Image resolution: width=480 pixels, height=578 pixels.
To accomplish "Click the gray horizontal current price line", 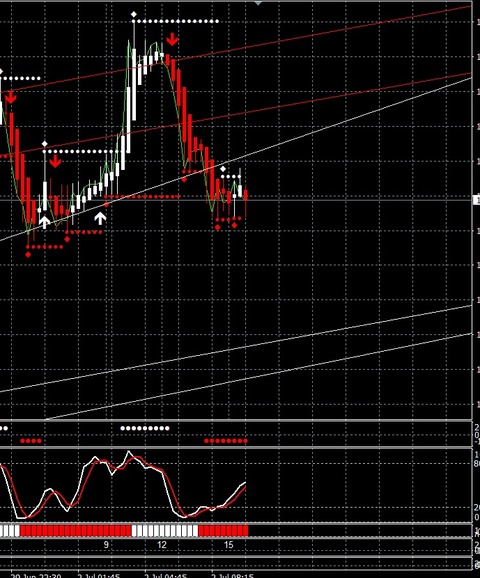I will [x=236, y=200].
